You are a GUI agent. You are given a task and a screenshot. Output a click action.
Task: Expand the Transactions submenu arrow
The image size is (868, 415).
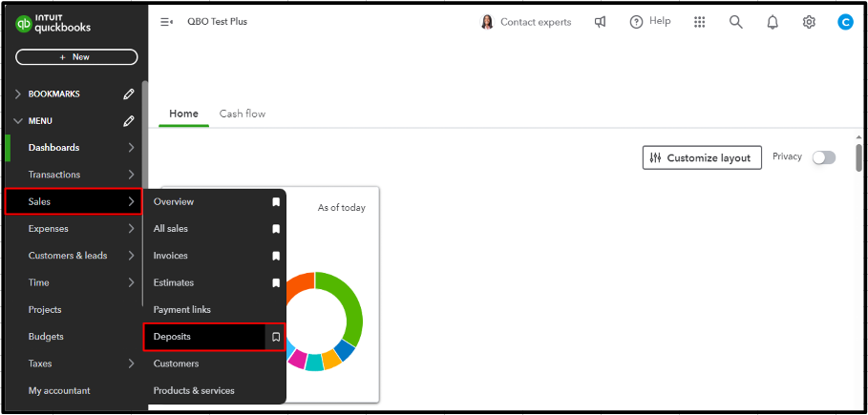(131, 175)
